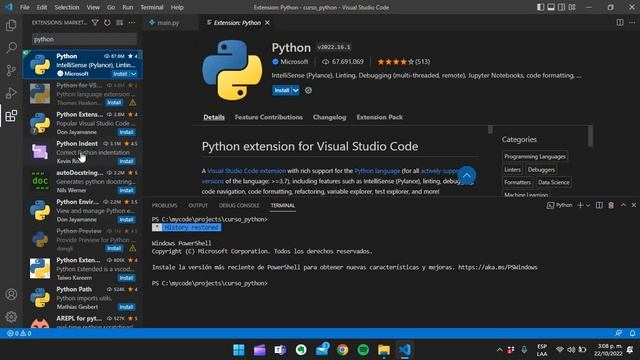Open the File menu
640x360 pixels.
[x=24, y=7]
